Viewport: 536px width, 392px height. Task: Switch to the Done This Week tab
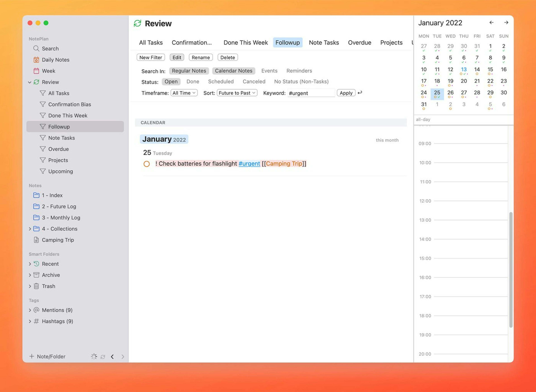[x=246, y=42]
